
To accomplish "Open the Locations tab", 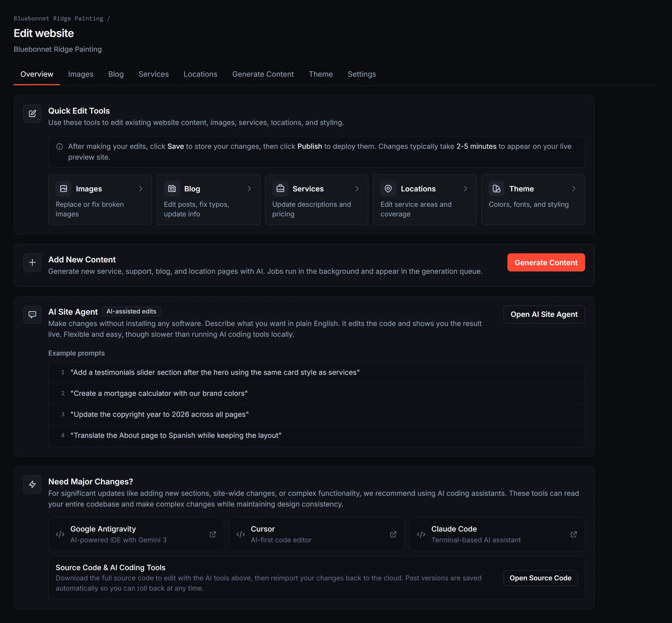I will (x=200, y=74).
